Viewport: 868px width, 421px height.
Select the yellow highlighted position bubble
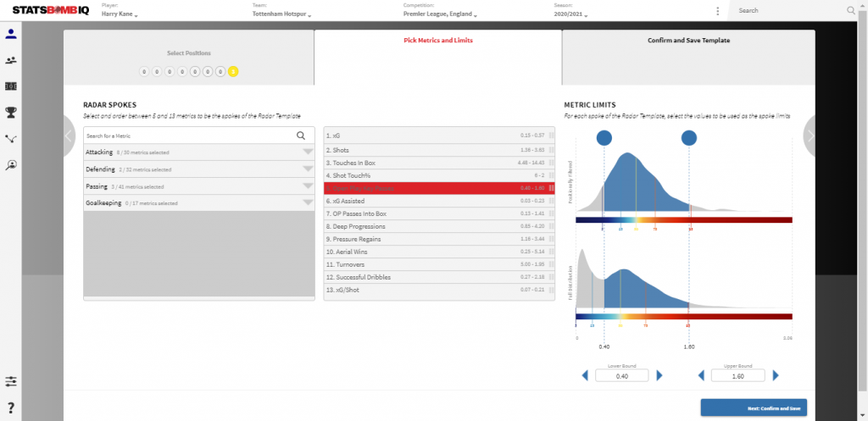[233, 71]
